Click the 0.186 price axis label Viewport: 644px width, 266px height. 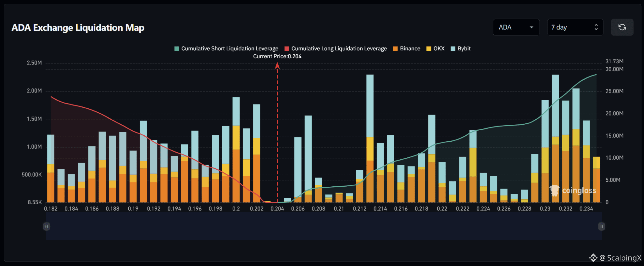[x=92, y=209]
